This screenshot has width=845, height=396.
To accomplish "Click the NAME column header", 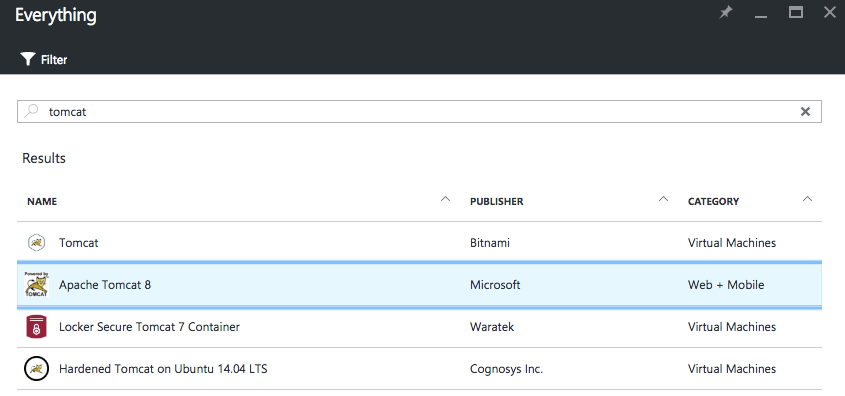I will pyautogui.click(x=42, y=202).
